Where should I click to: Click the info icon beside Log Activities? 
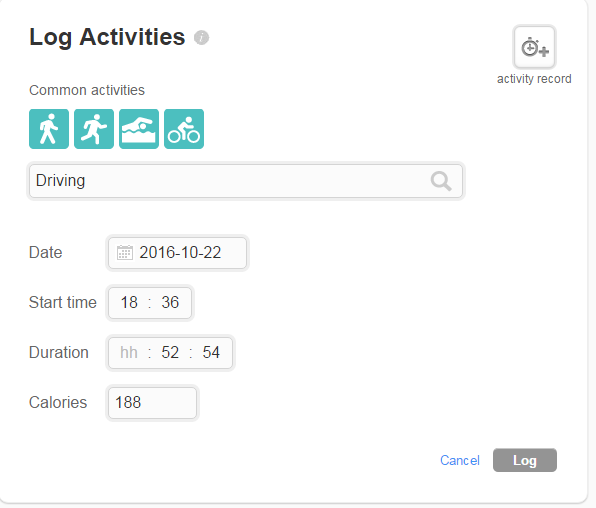[x=201, y=38]
